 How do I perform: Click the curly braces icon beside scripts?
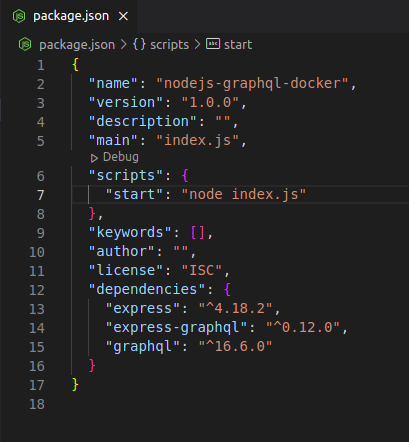pyautogui.click(x=139, y=44)
